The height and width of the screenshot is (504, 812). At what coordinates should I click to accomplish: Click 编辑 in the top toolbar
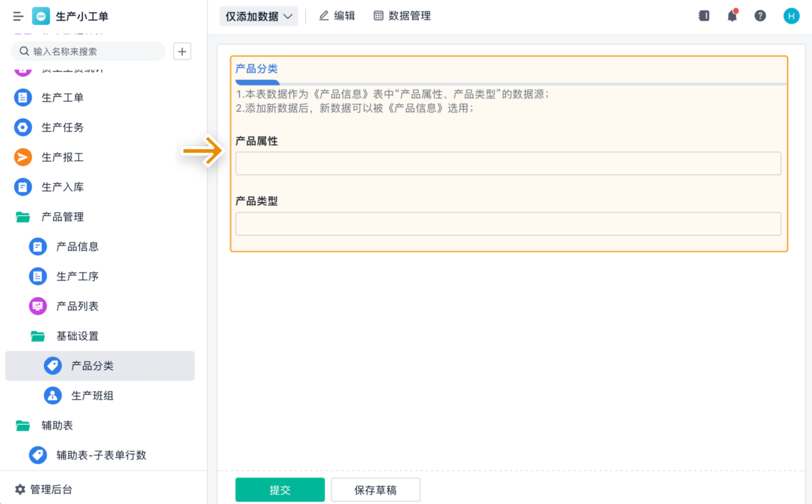click(x=336, y=16)
